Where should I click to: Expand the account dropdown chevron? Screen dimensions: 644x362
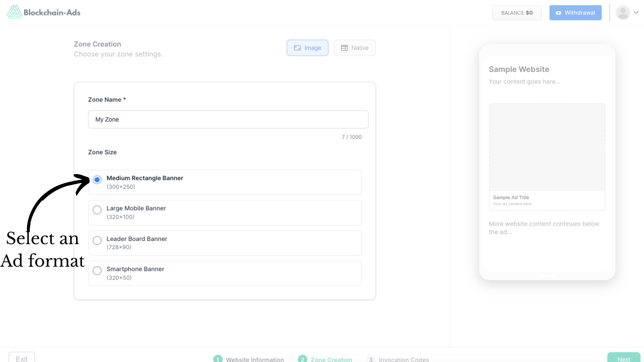coord(636,12)
